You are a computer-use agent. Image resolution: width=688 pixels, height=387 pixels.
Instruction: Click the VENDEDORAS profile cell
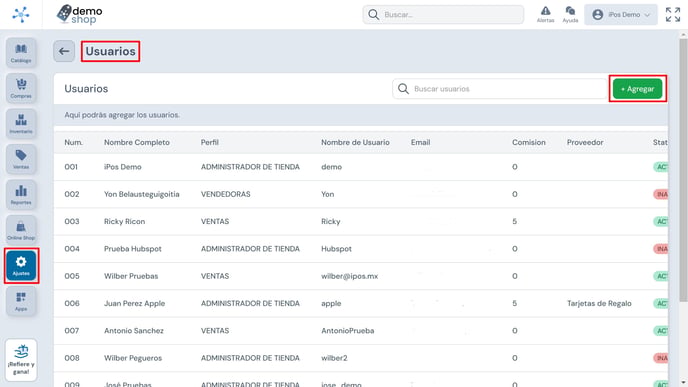[x=226, y=194]
